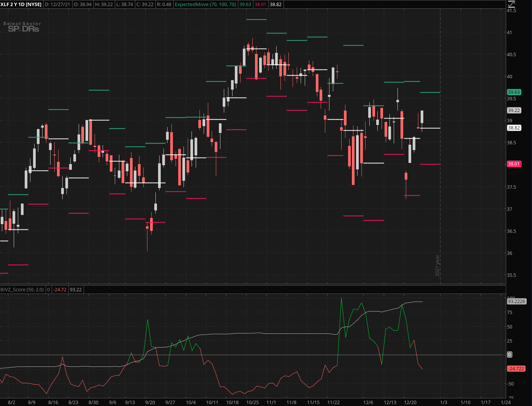The width and height of the screenshot is (532, 406).
Task: Click the O: 38.94 open price readout
Action: pyautogui.click(x=83, y=5)
